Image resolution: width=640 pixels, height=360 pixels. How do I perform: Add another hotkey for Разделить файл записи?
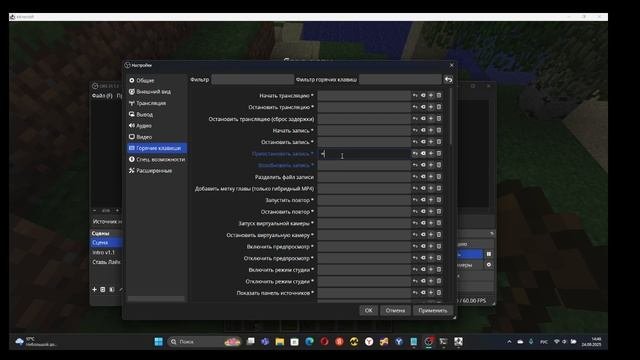(x=431, y=177)
